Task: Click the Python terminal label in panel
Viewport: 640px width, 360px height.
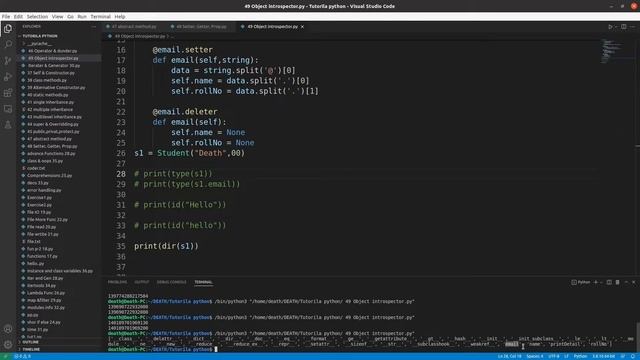Action: click(581, 282)
